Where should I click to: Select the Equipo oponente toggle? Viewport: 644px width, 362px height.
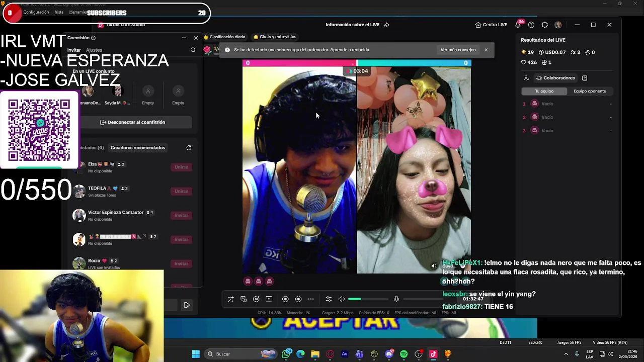[590, 91]
